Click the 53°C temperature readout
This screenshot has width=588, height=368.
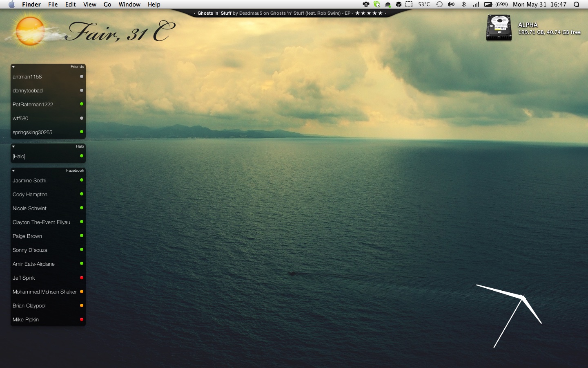click(x=424, y=4)
